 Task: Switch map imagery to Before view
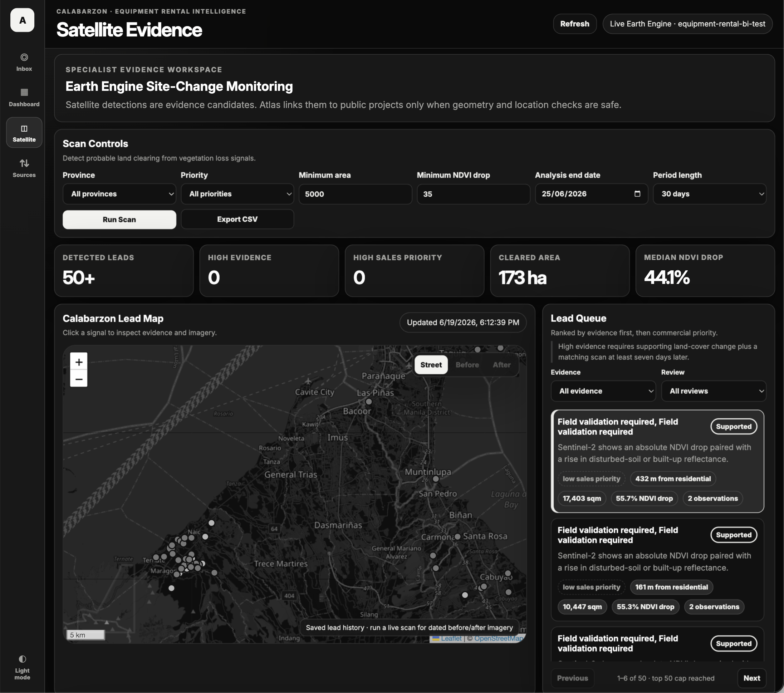(x=467, y=365)
